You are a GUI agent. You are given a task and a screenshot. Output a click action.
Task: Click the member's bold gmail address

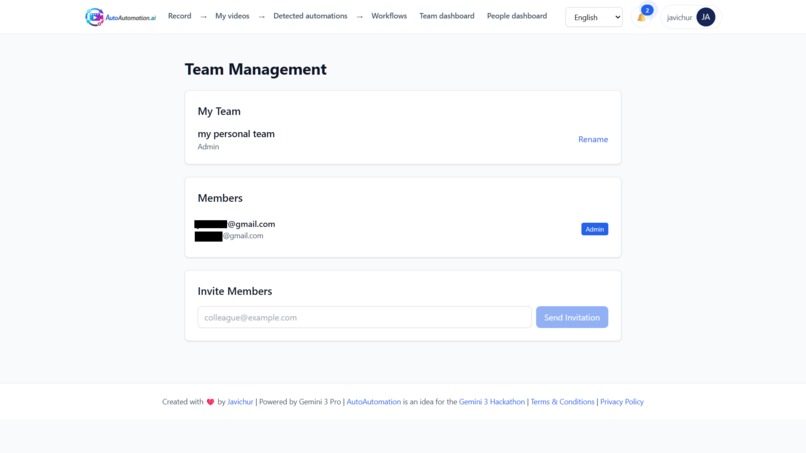[235, 224]
